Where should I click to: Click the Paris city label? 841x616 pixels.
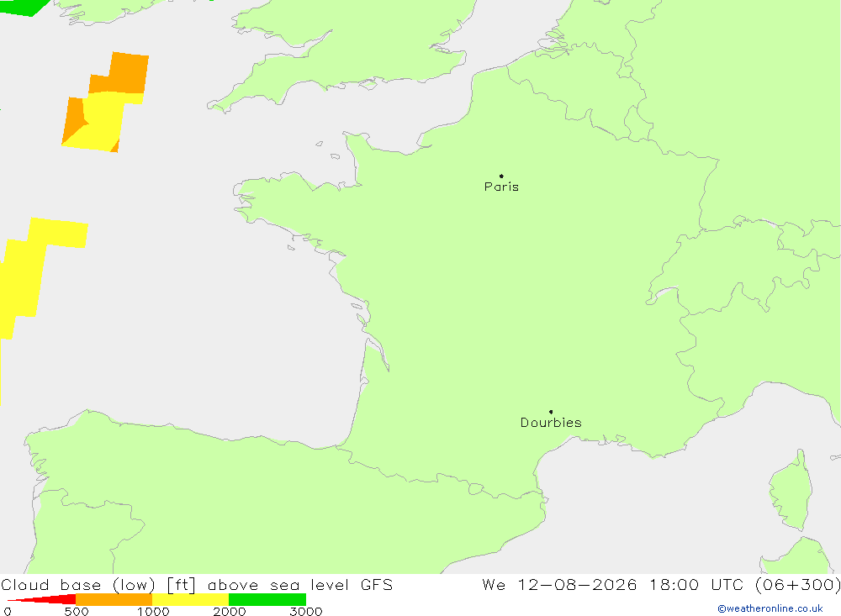501,187
